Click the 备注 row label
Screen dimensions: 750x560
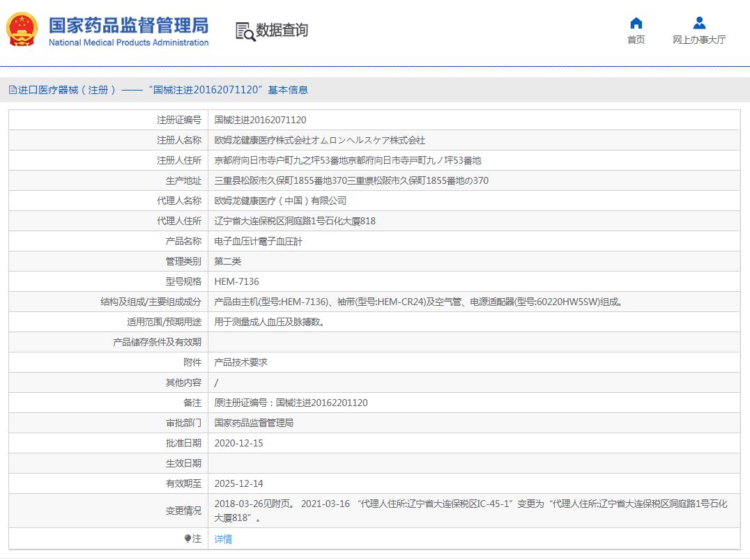click(x=192, y=403)
